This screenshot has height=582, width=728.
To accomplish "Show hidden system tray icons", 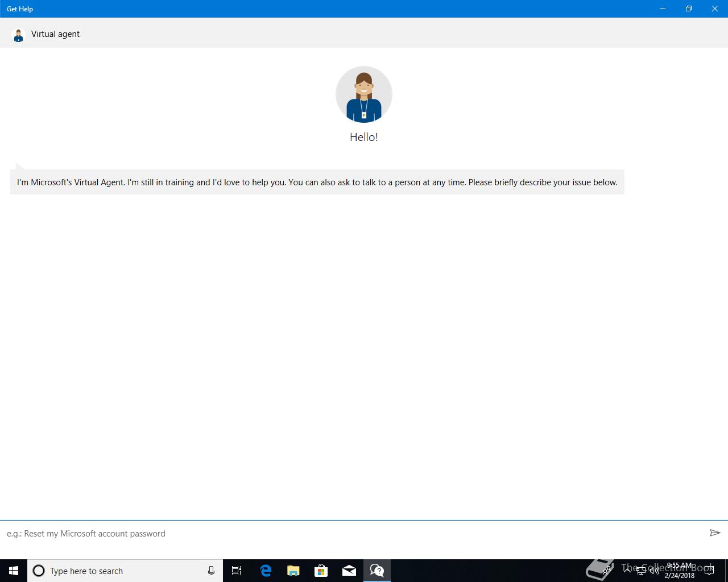I will (627, 570).
